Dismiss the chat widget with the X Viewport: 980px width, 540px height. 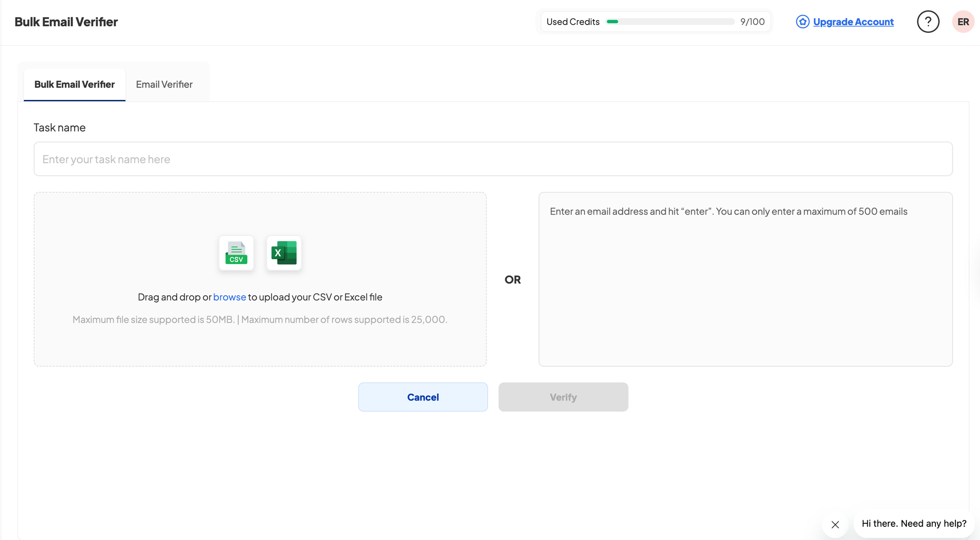[x=835, y=524]
